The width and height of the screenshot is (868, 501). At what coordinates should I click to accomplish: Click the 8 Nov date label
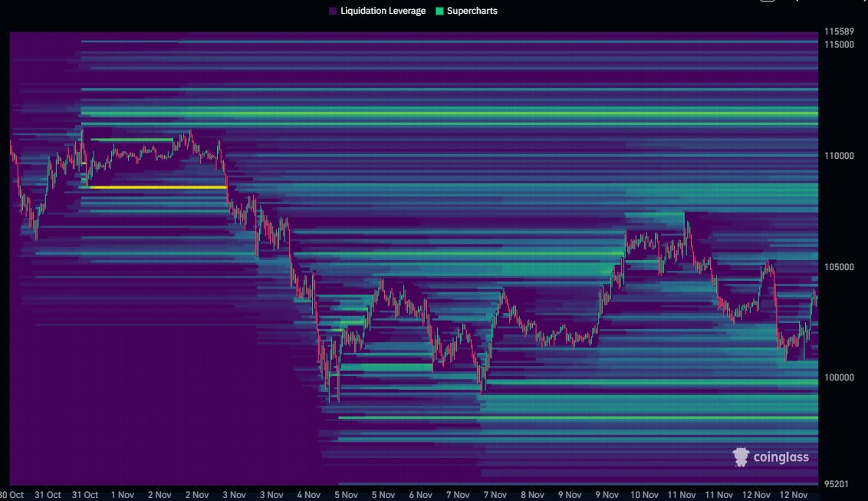(532, 495)
